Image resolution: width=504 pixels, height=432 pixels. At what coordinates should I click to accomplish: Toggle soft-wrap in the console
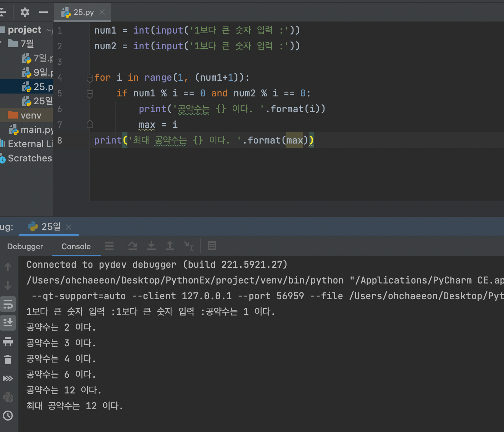(8, 304)
